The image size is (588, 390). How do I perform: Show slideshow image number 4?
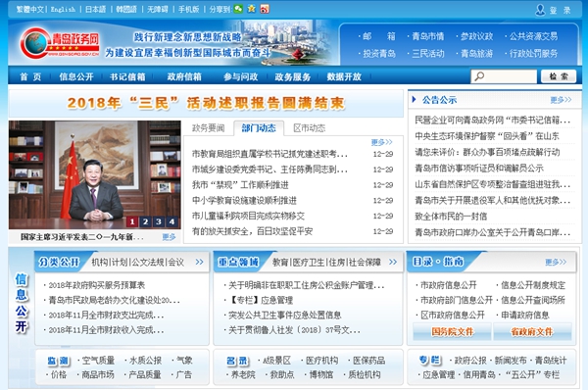click(x=171, y=221)
